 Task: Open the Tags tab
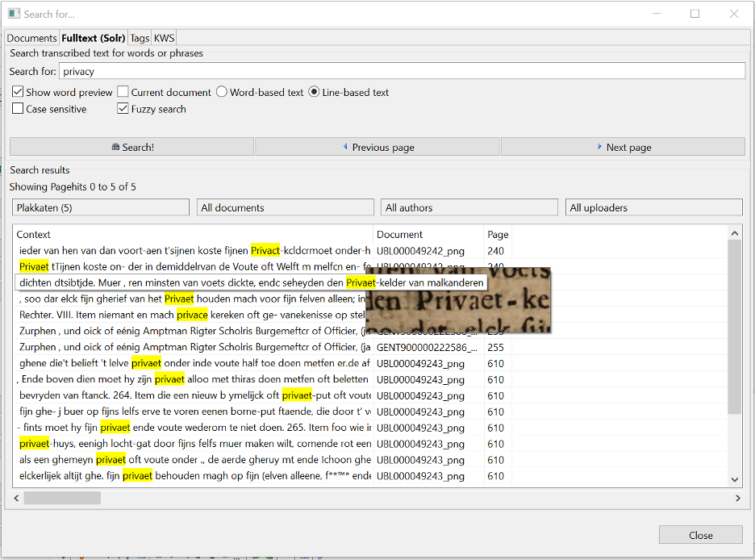(140, 37)
